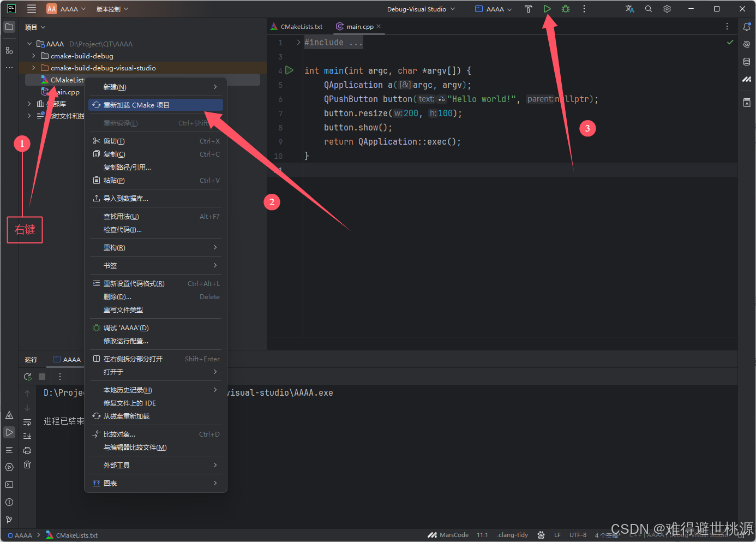Image resolution: width=756 pixels, height=542 pixels.
Task: Choose 删除 from context menu
Action: point(155,297)
